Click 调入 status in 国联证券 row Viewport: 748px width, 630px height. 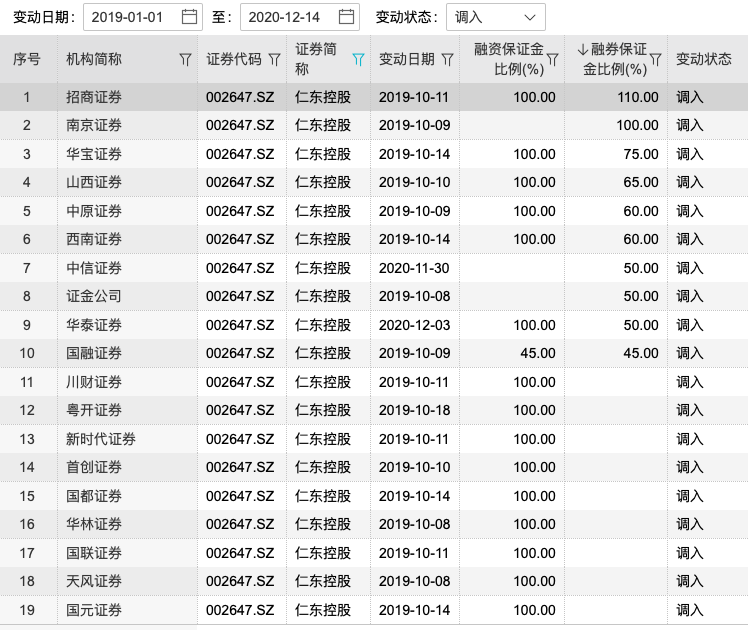[690, 553]
